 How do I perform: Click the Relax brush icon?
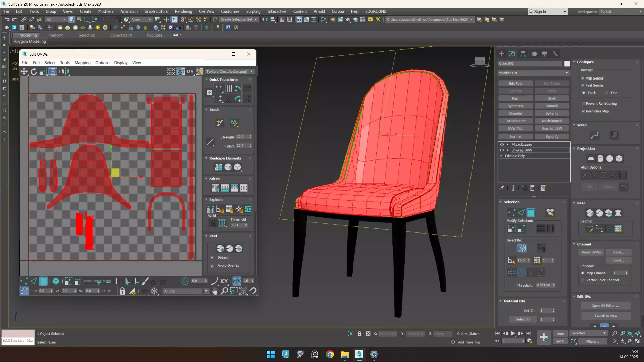[x=234, y=123]
